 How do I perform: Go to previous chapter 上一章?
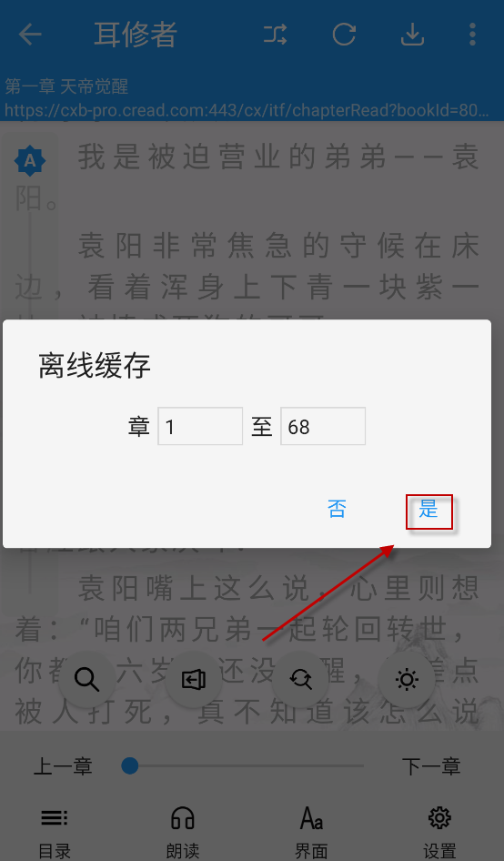point(63,766)
